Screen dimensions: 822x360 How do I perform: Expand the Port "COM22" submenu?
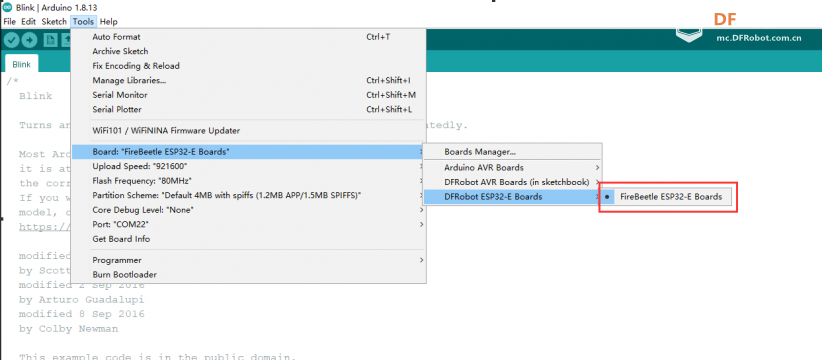[248, 224]
